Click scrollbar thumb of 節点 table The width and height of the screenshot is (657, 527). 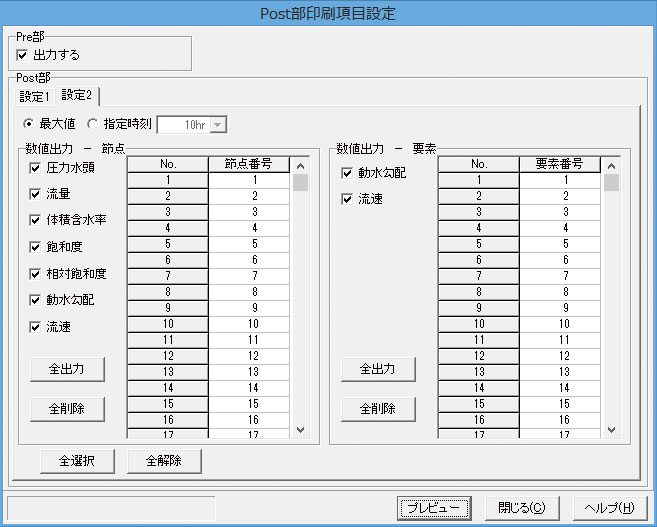pyautogui.click(x=300, y=183)
